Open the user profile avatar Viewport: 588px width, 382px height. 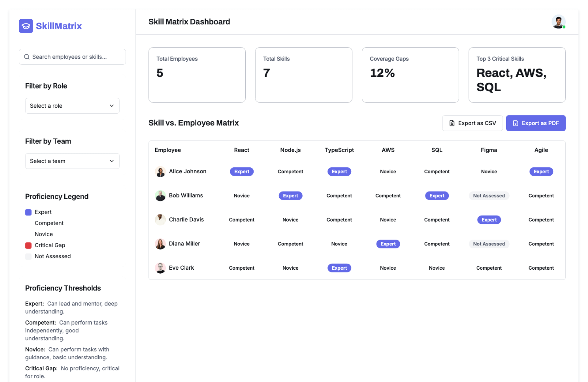(558, 22)
